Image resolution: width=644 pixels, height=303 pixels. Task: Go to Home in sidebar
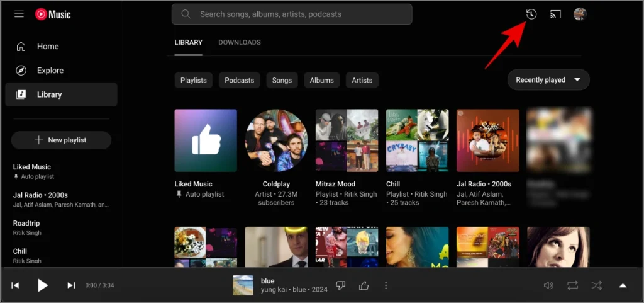point(61,47)
